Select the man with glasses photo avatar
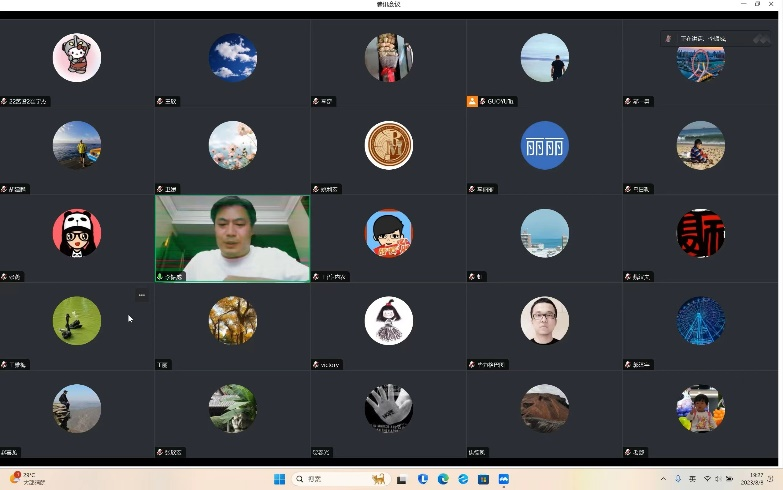Image resolution: width=783 pixels, height=490 pixels. click(545, 321)
